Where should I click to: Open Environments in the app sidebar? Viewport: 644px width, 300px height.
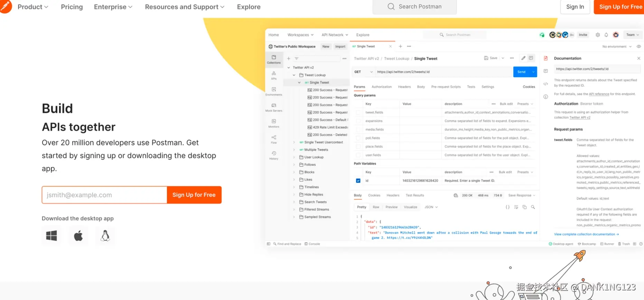274,91
